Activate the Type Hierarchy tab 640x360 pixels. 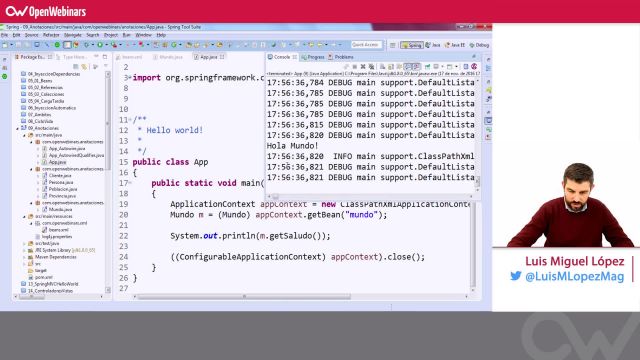point(72,57)
